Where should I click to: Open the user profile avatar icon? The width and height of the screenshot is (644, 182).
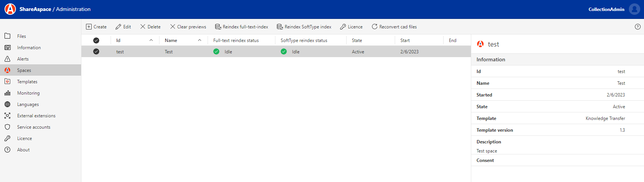pos(634,9)
